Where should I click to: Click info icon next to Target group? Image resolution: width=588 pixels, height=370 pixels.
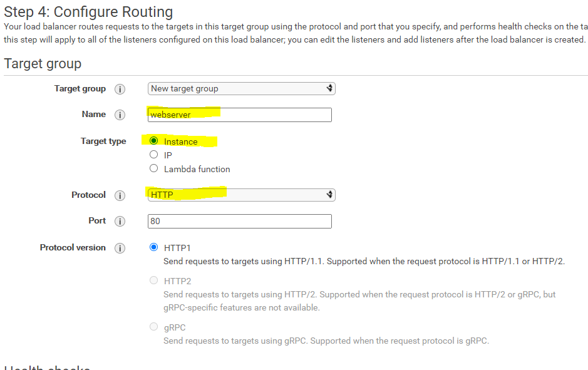[x=120, y=89]
